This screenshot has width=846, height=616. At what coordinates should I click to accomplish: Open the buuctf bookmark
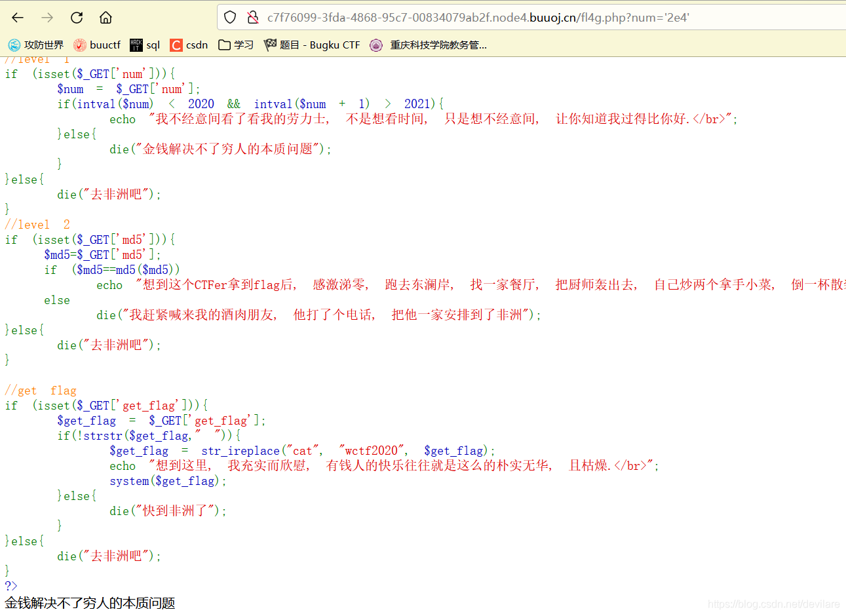[x=97, y=45]
